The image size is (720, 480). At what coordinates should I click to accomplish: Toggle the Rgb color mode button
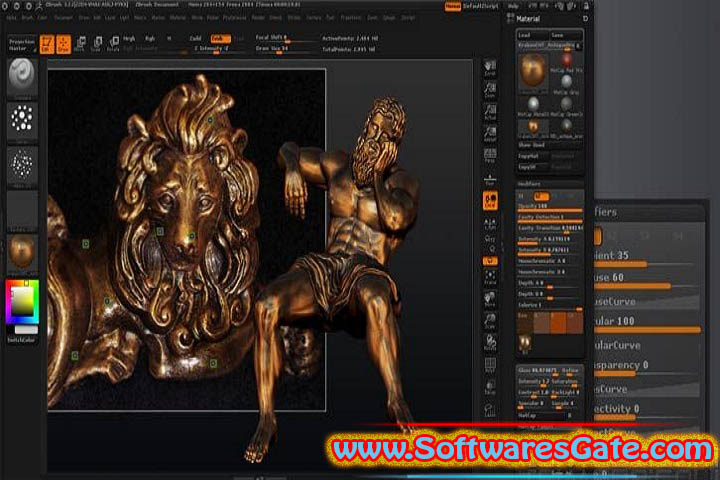(150, 39)
